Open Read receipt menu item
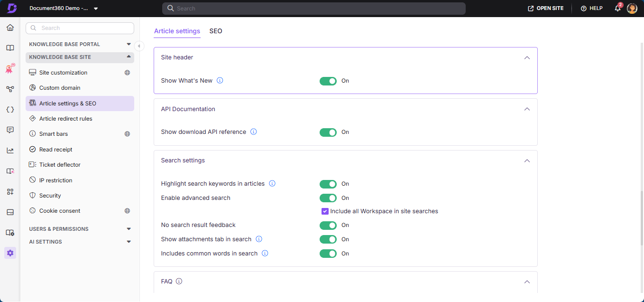Image resolution: width=644 pixels, height=302 pixels. 80,150
